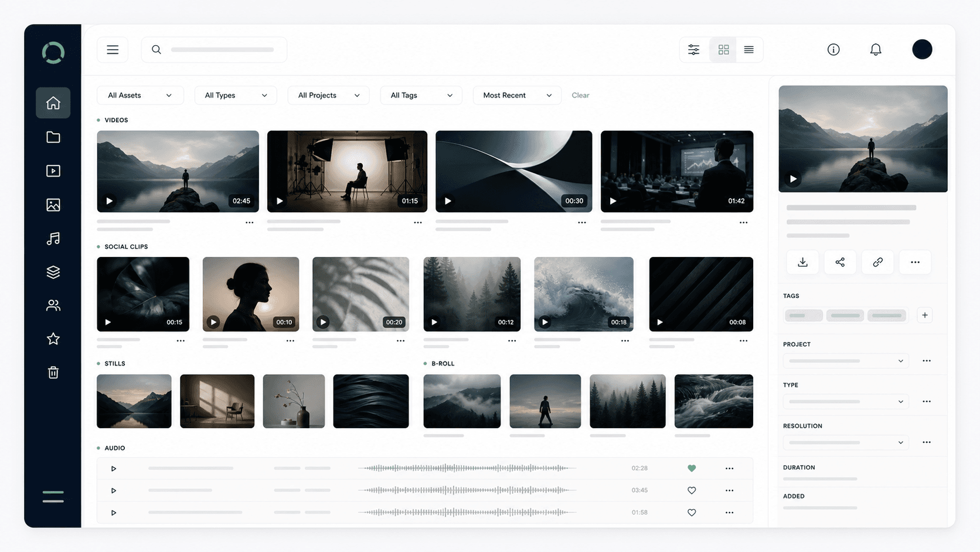Open the Layers stack icon in sidebar
The height and width of the screenshot is (552, 980).
[53, 272]
